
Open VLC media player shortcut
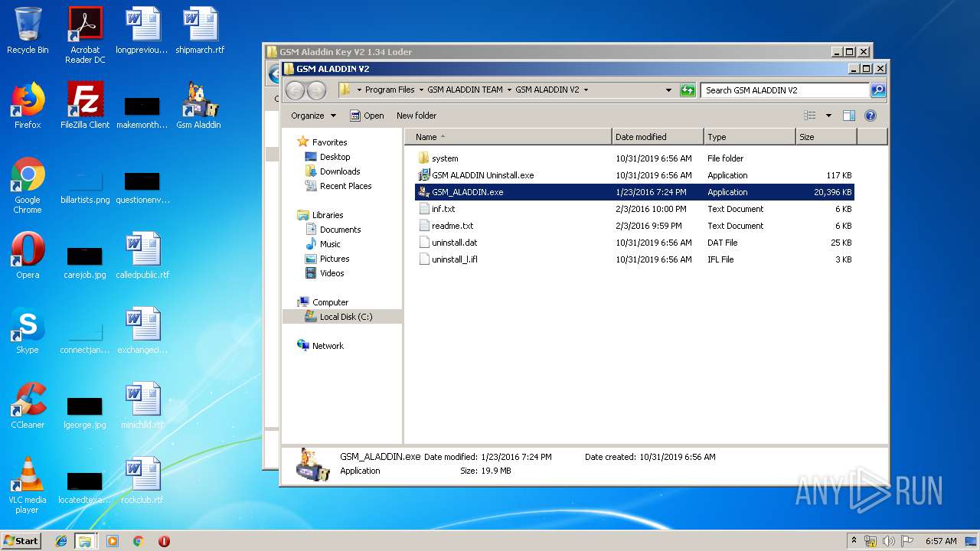pyautogui.click(x=28, y=486)
